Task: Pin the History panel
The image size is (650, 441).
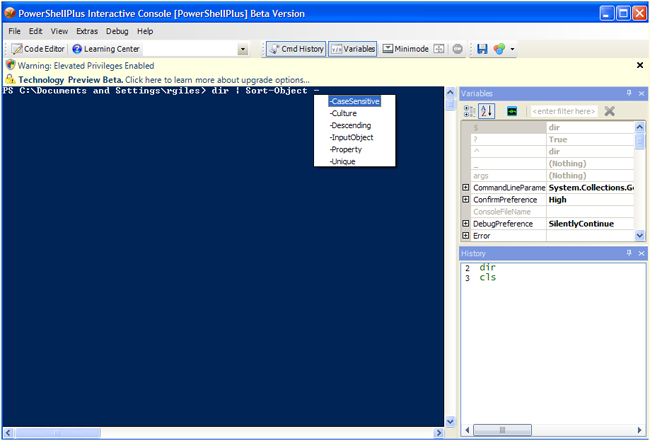Action: pos(629,253)
